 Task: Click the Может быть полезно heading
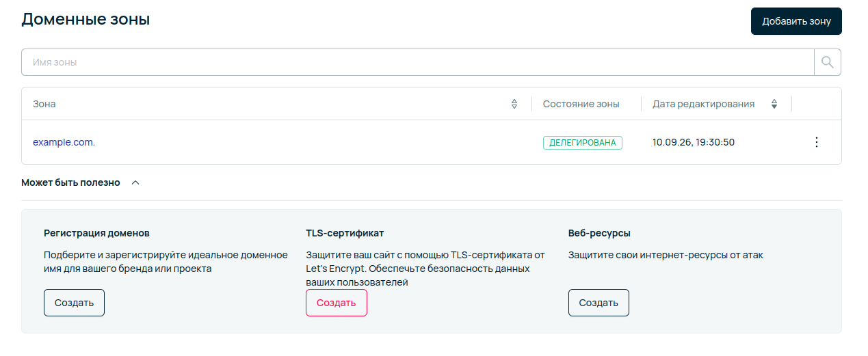[70, 182]
